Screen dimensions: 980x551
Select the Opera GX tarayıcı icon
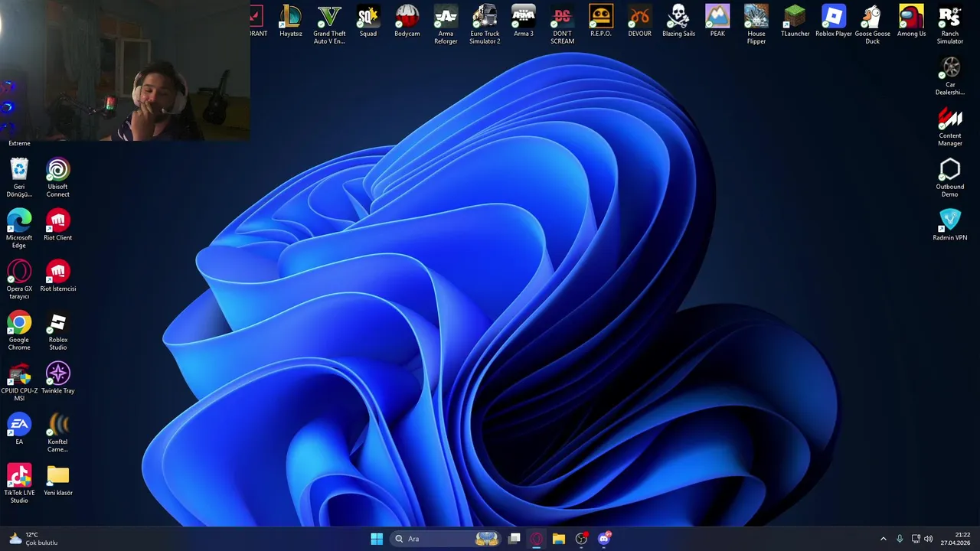pyautogui.click(x=19, y=280)
